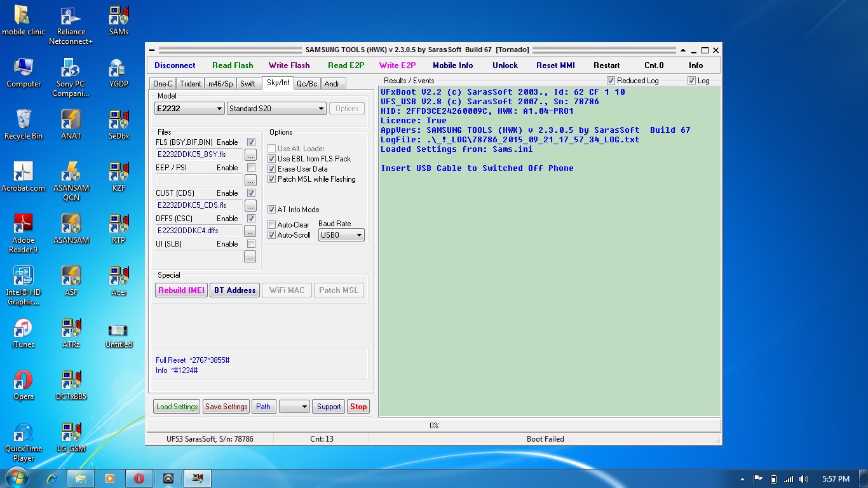Expand the Baud Rate USB0 dropdown

341,235
